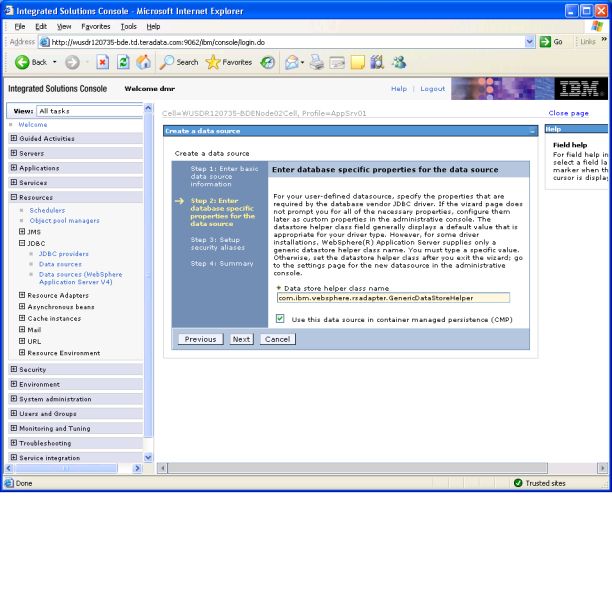Click the Research book toolbar icon

coord(377,62)
